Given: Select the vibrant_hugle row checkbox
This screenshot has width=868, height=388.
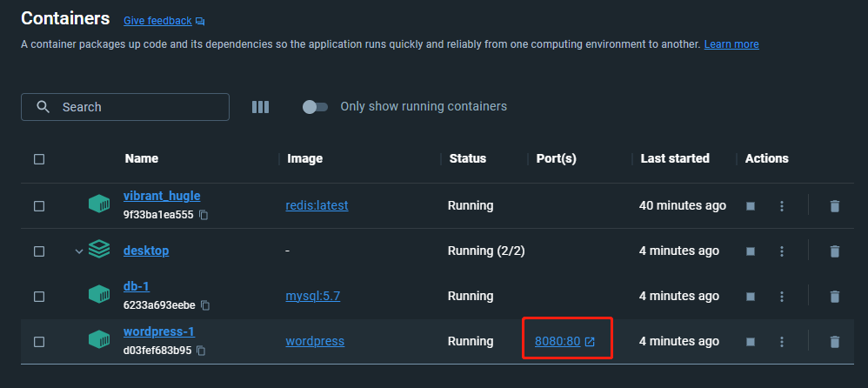Looking at the screenshot, I should (39, 206).
